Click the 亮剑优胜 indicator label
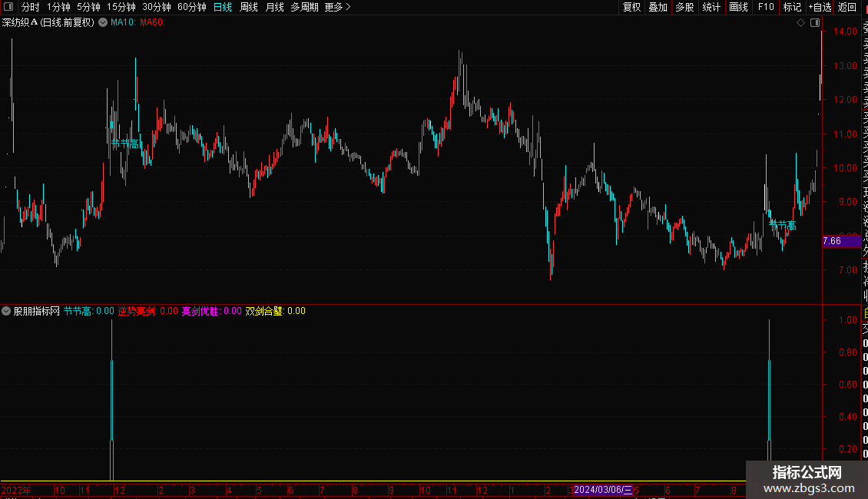Screen dimensions: 868x499 coord(211,311)
